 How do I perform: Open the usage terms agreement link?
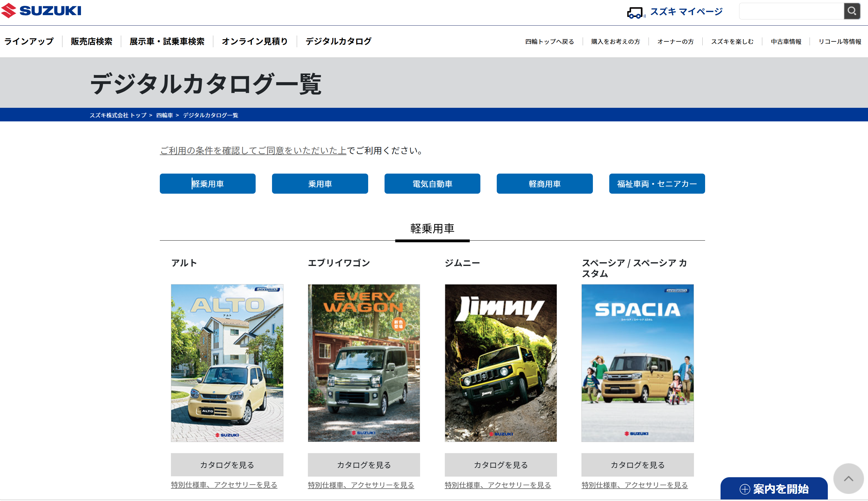[253, 150]
